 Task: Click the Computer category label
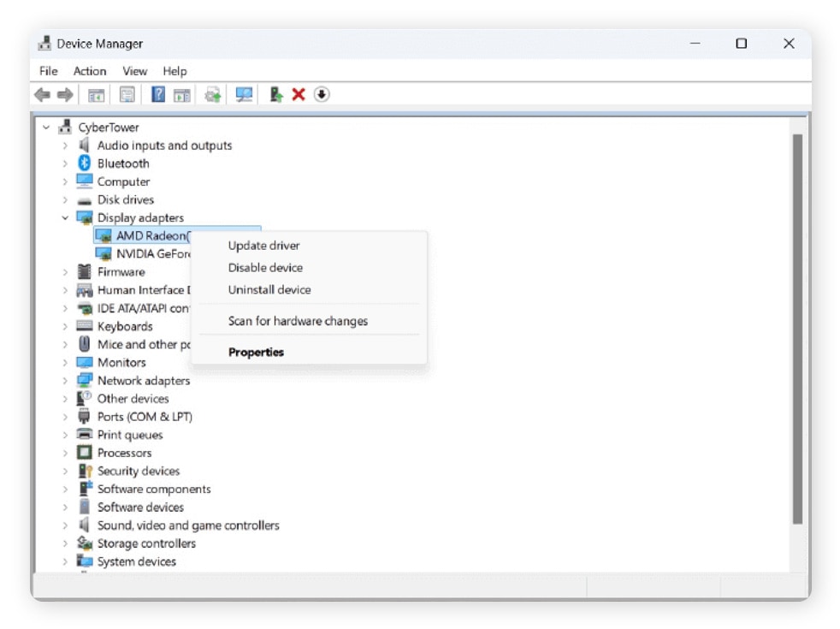coord(123,181)
